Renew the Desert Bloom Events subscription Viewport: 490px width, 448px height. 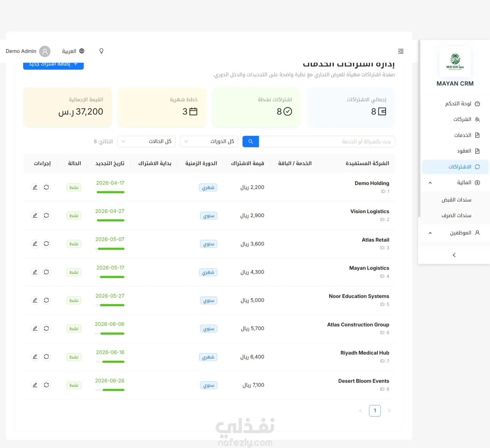(46, 385)
